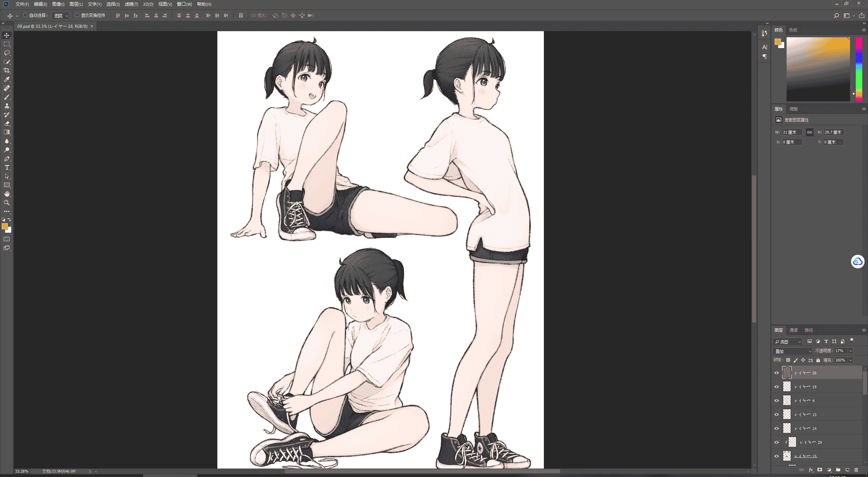Toggle the layer filter switch
The image size is (868, 477).
click(851, 341)
